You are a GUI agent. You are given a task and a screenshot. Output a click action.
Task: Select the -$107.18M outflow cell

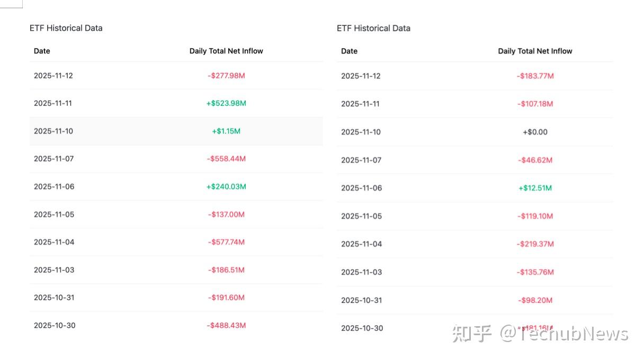pos(535,104)
